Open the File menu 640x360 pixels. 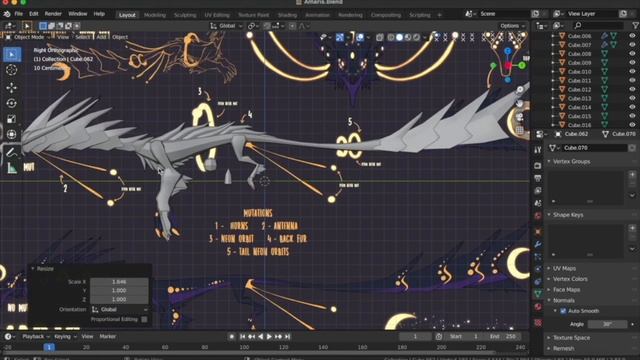click(x=19, y=14)
